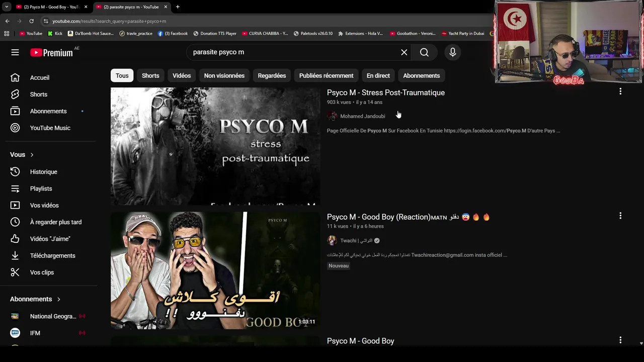Expand the Vous section chevron
Viewport: 644px width, 362px height.
[32, 155]
